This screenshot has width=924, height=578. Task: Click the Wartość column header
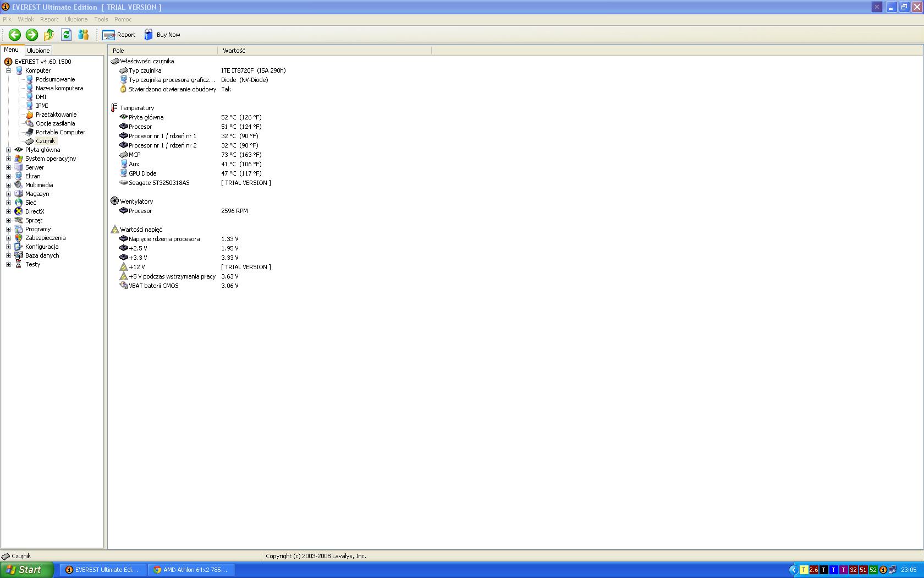[x=324, y=51]
